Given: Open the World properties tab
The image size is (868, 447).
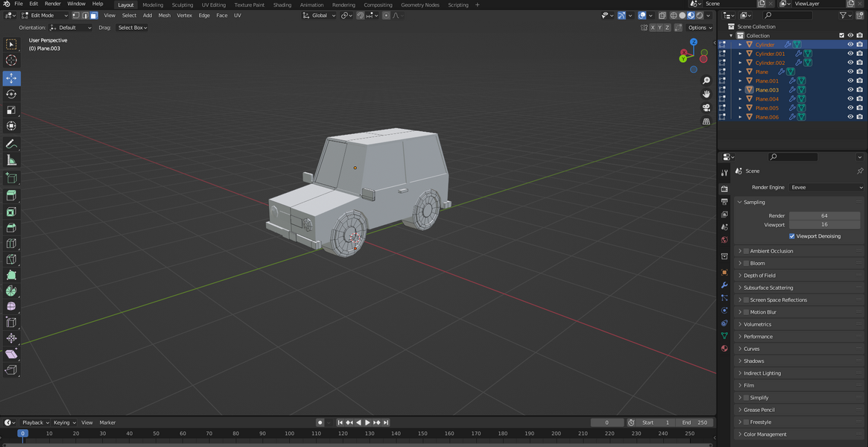Looking at the screenshot, I should [724, 240].
